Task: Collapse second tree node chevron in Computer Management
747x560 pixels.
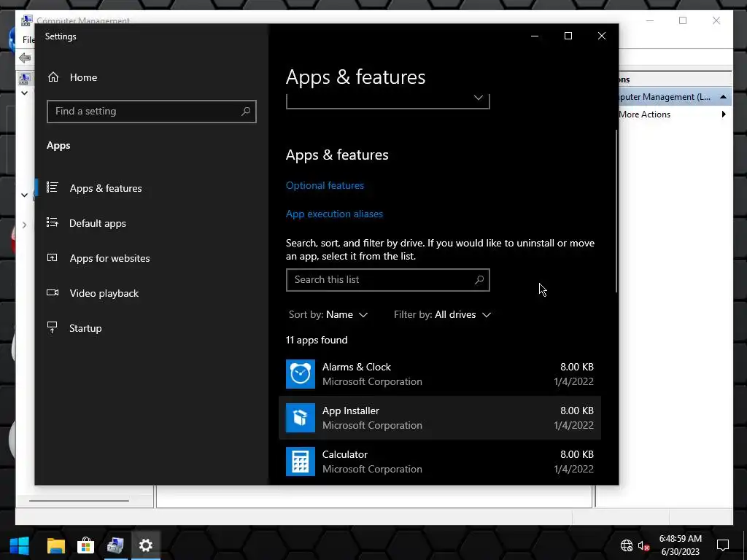Action: [x=24, y=195]
